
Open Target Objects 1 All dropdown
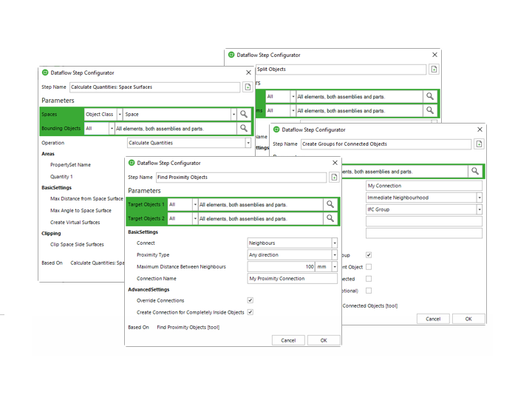[x=195, y=204]
